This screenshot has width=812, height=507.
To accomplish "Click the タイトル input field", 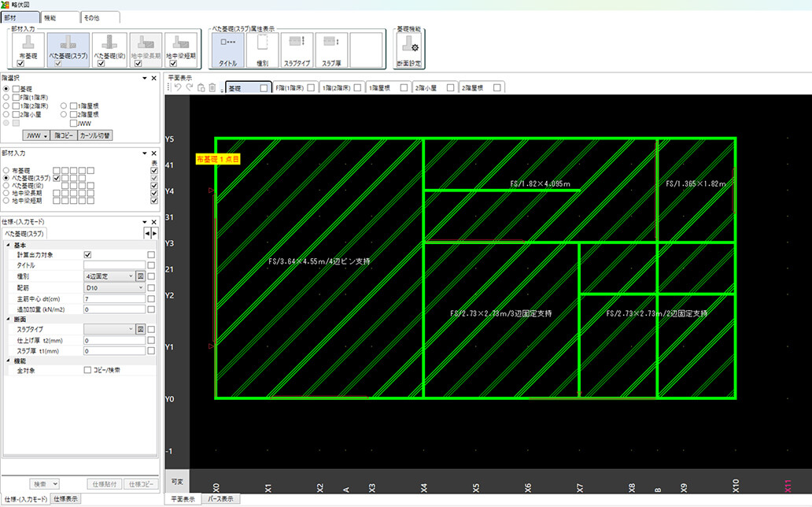I will pos(114,265).
